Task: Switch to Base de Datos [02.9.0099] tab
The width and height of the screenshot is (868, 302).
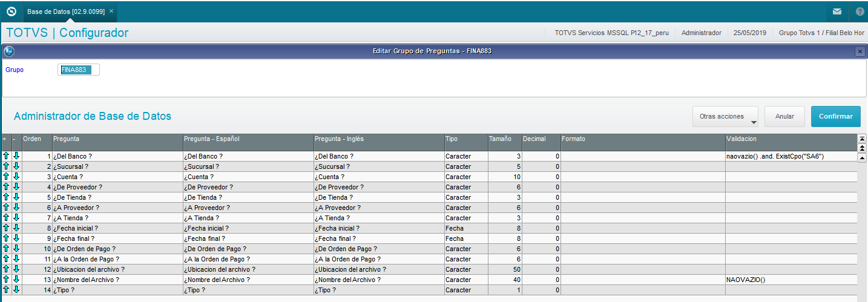Action: (x=66, y=11)
